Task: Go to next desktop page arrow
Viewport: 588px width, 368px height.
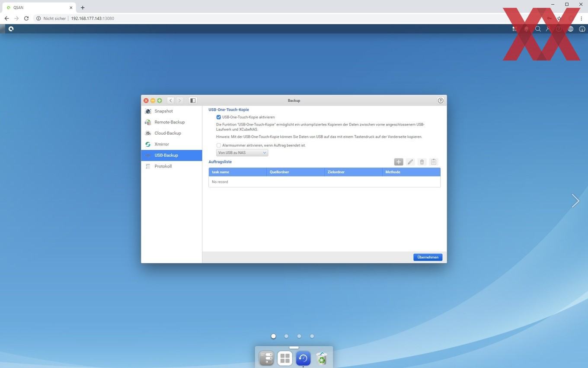Action: click(x=575, y=200)
